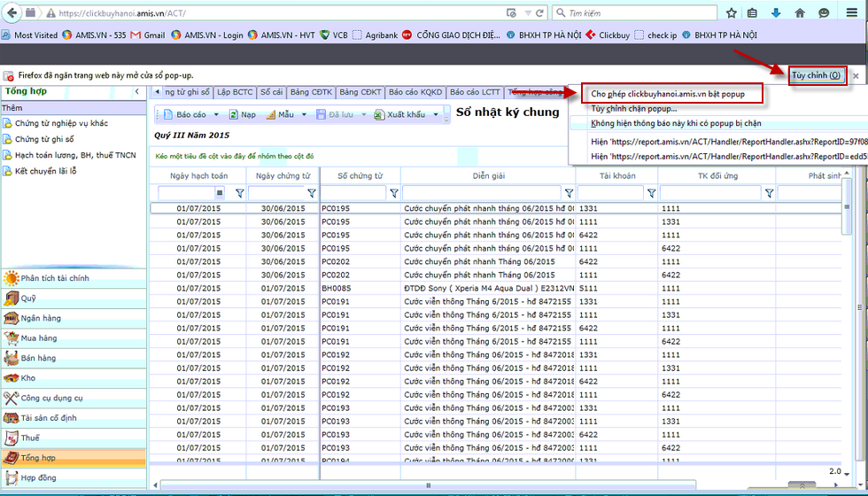The width and height of the screenshot is (868, 496).
Task: Open the Kho module
Action: (74, 377)
